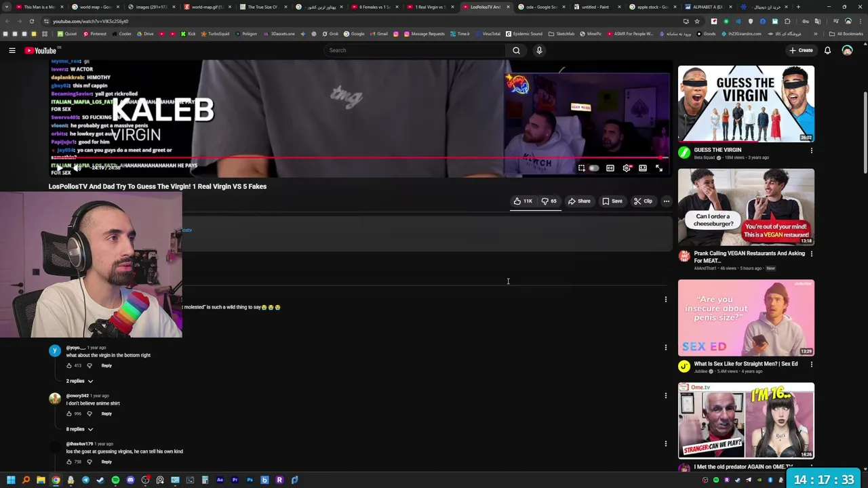This screenshot has width=868, height=488.
Task: Save video to a playlist
Action: 612,201
